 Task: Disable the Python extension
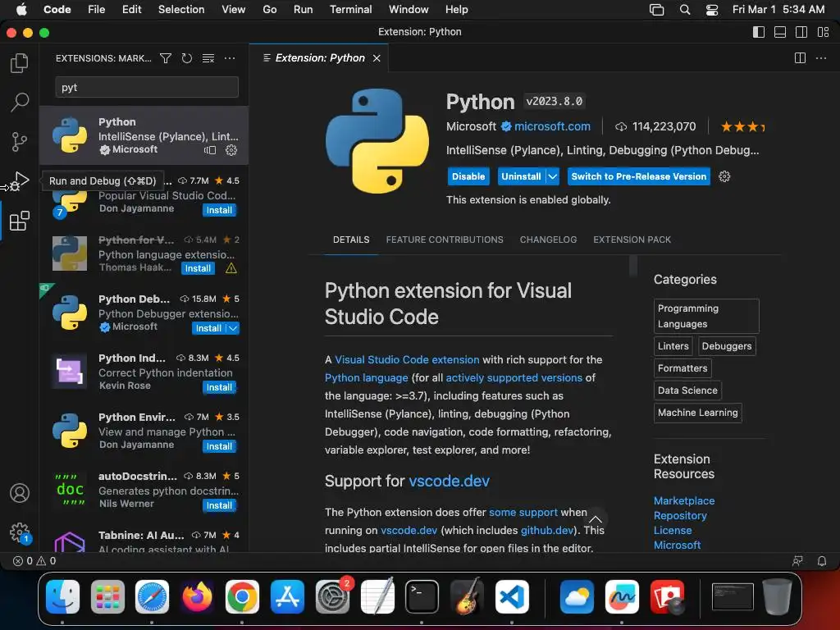point(468,176)
